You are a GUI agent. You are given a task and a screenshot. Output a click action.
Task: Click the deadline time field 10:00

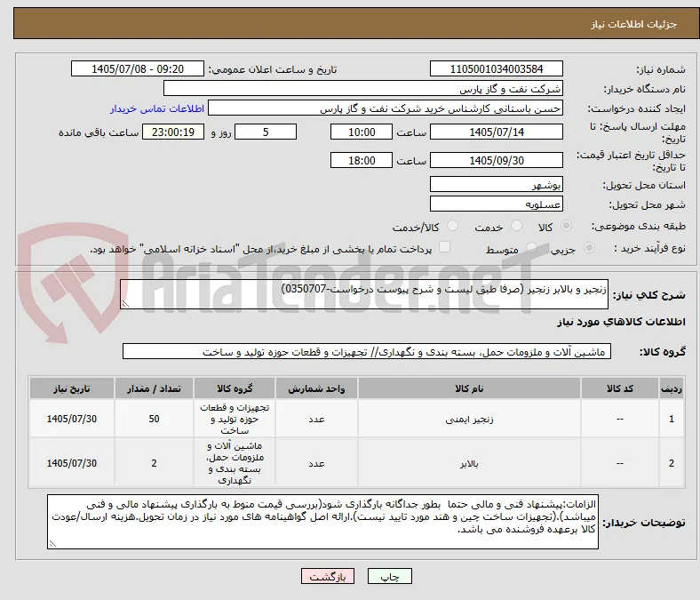tap(362, 132)
